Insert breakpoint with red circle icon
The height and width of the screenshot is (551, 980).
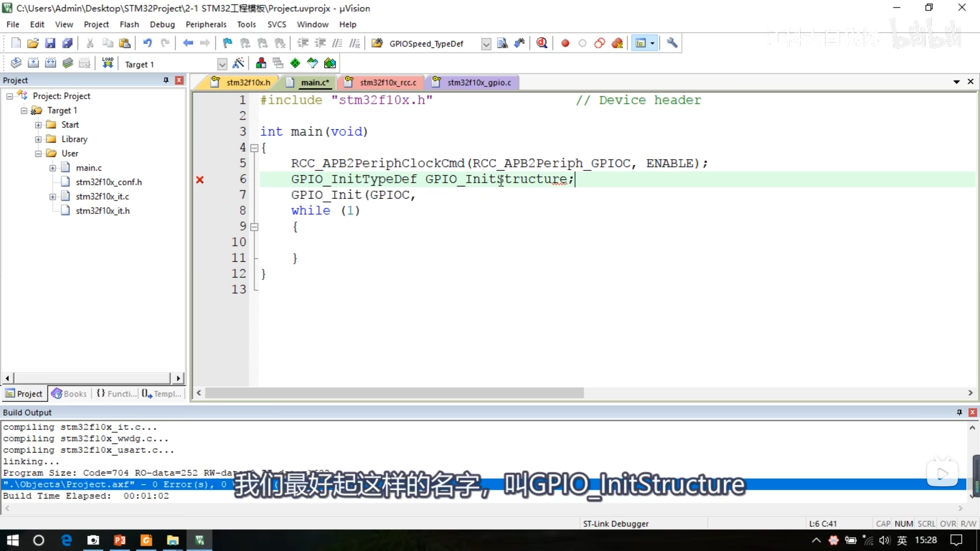coord(565,43)
